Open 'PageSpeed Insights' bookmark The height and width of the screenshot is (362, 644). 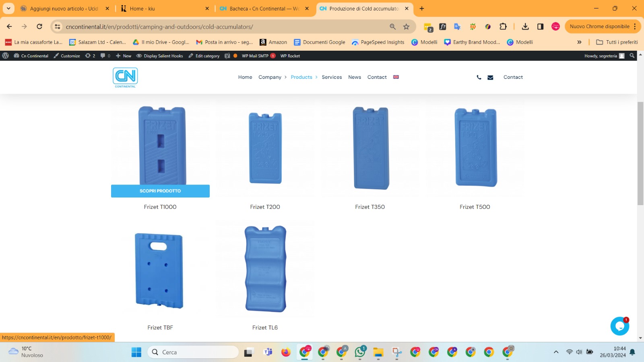point(378,42)
